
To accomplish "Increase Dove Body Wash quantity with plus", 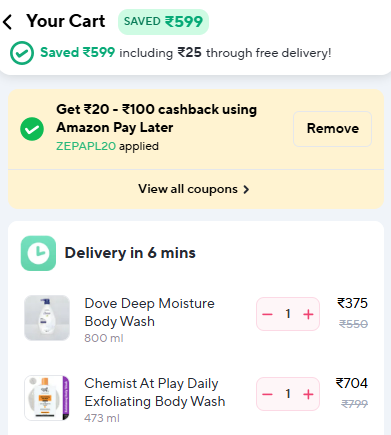I will (308, 314).
